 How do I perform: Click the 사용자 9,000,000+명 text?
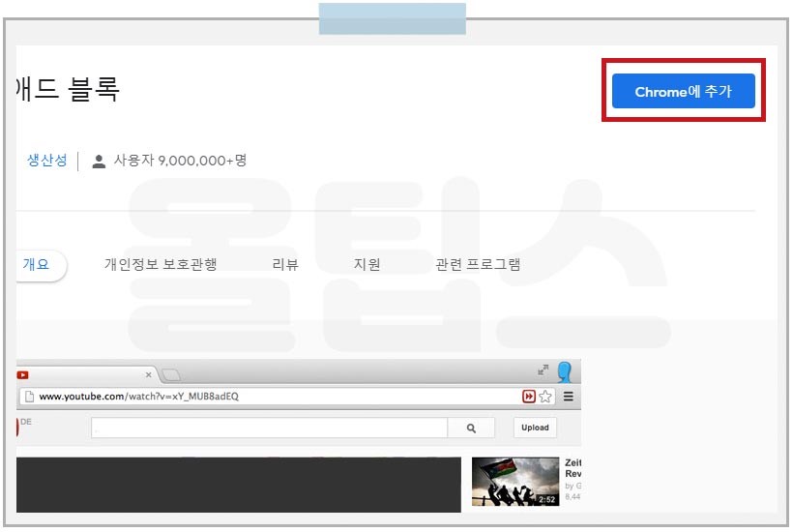(180, 161)
